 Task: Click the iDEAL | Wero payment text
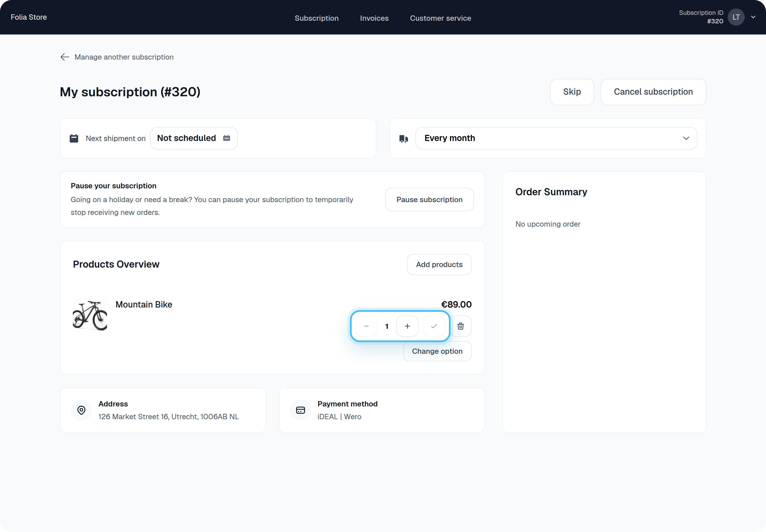click(x=339, y=417)
